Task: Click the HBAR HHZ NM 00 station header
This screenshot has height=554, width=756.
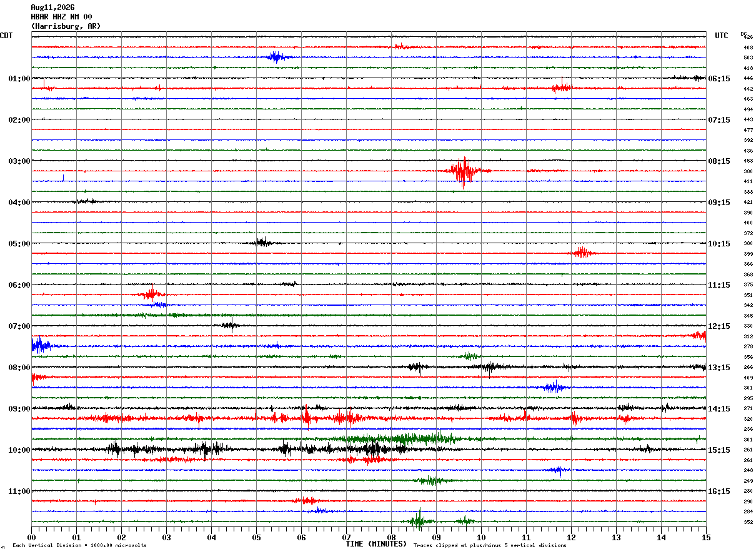Action: point(62,17)
